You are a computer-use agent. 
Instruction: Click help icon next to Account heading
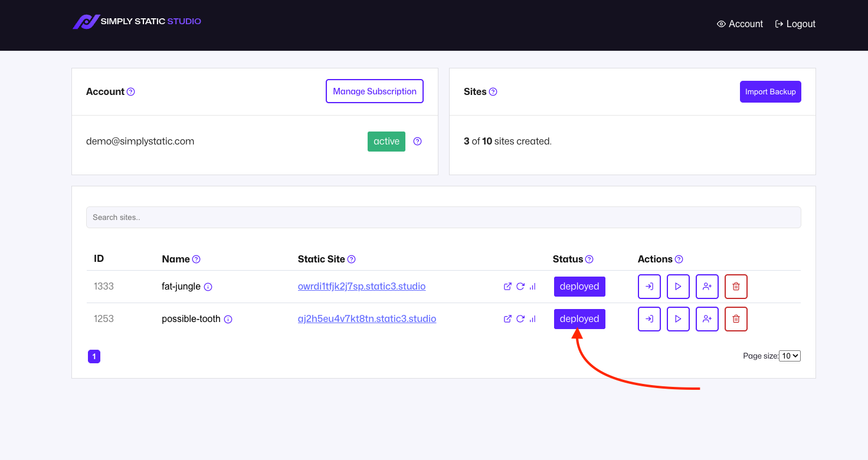[x=131, y=92]
